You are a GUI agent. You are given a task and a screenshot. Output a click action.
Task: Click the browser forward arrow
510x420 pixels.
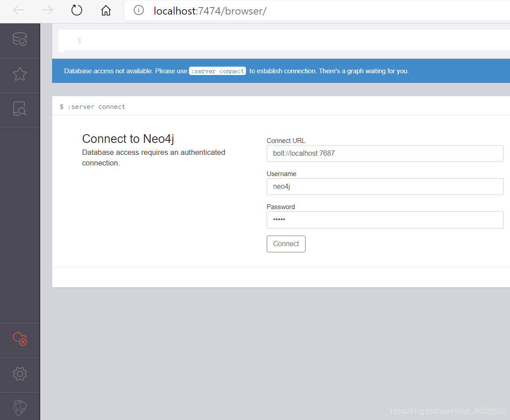point(47,10)
